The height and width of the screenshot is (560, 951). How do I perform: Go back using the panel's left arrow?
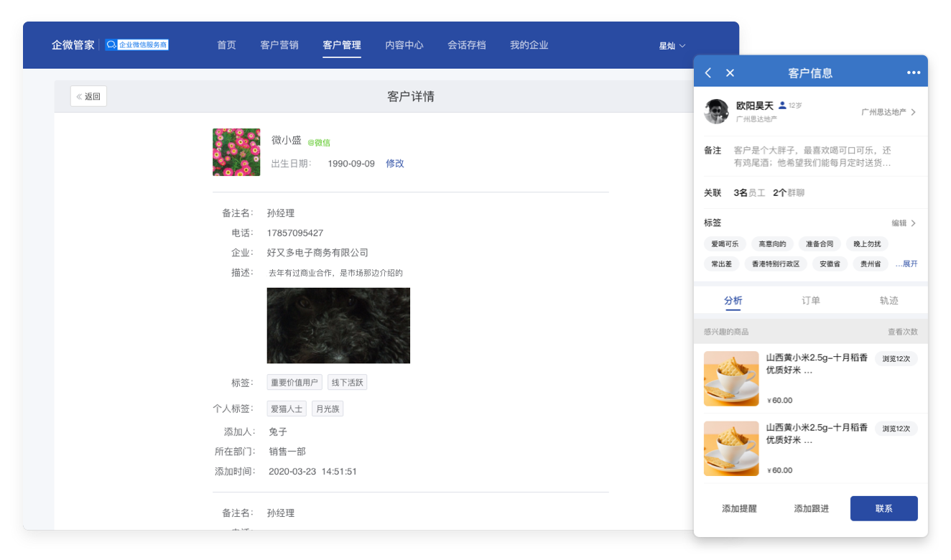click(708, 73)
